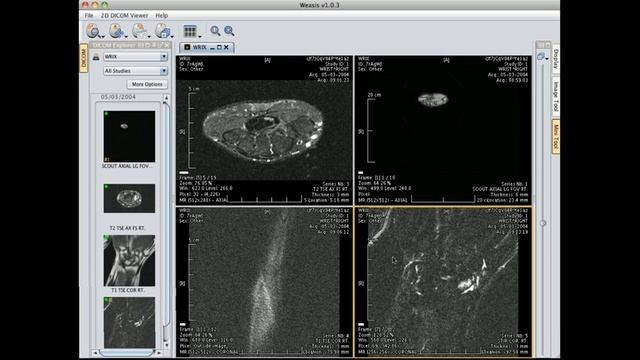This screenshot has height=360, width=640.
Task: Select the T2 TSE AX axial image view
Action: pyautogui.click(x=264, y=130)
